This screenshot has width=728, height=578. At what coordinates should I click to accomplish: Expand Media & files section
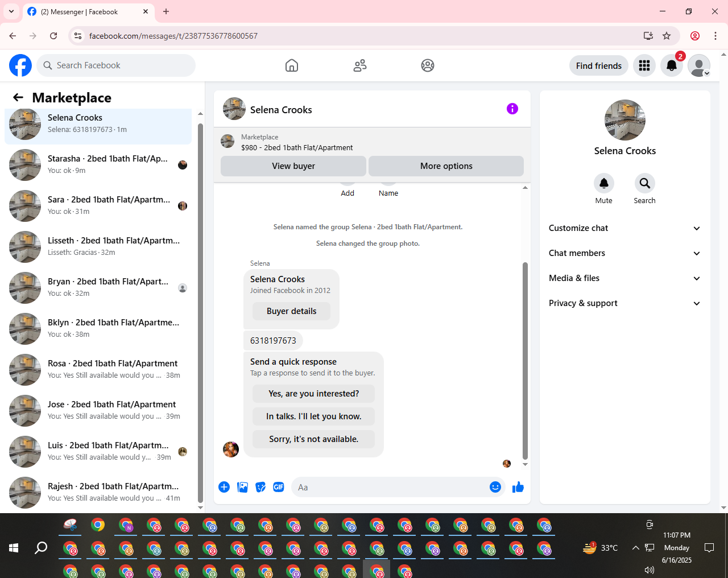click(x=624, y=278)
